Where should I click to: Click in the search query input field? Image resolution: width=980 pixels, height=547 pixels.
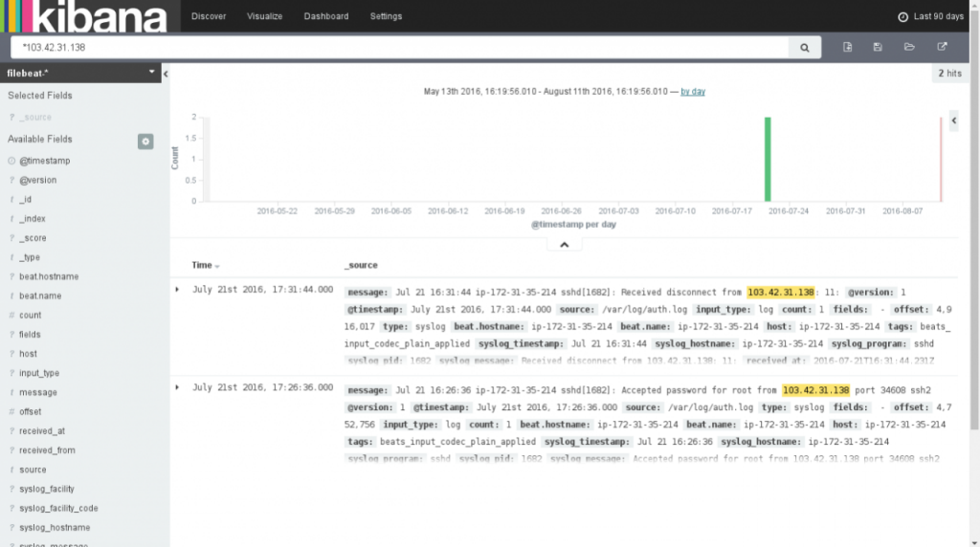click(400, 48)
